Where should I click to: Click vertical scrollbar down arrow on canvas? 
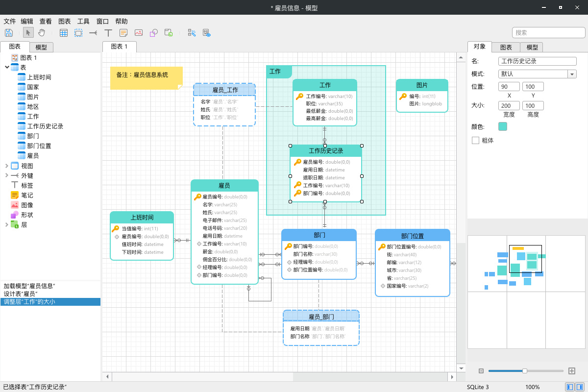(x=461, y=368)
